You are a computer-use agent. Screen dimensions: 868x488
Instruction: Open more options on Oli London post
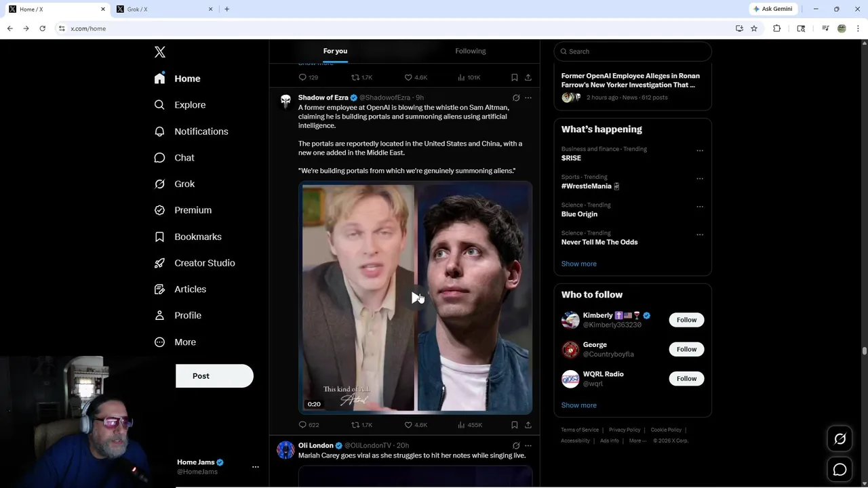coord(528,445)
